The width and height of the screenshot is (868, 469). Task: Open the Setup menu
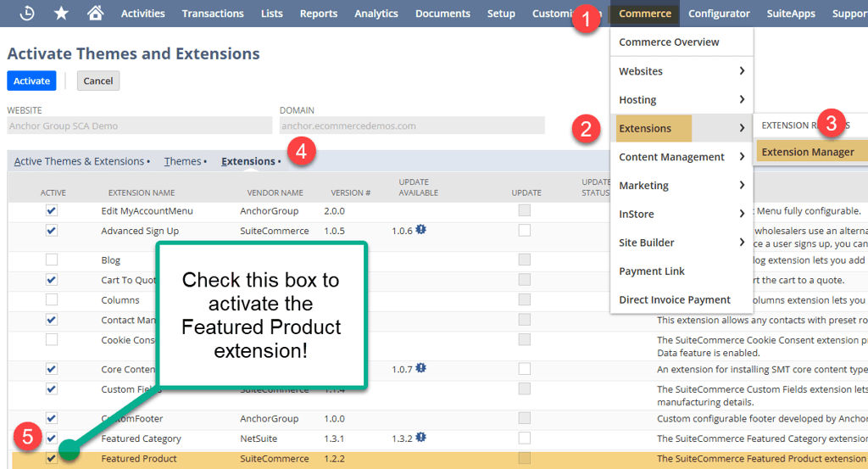(x=501, y=14)
